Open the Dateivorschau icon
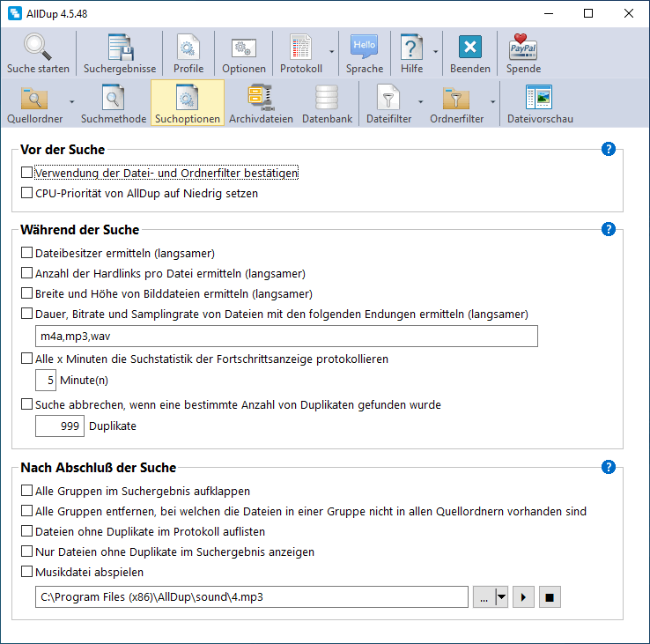The width and height of the screenshot is (650, 644). click(x=538, y=98)
